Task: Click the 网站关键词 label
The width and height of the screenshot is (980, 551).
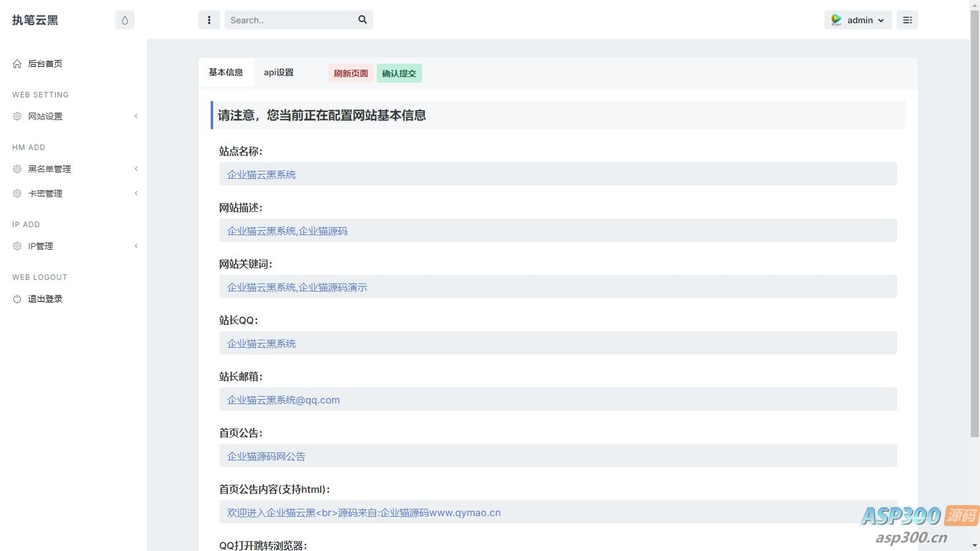Action: [x=246, y=264]
